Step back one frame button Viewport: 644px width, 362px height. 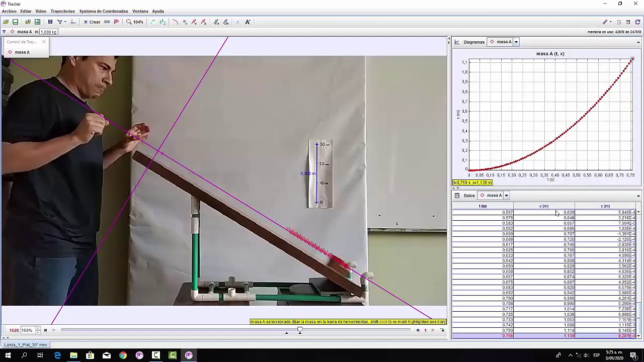(418, 330)
